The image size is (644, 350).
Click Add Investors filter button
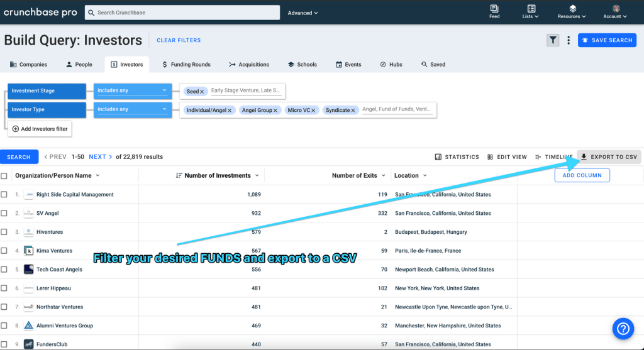[40, 129]
